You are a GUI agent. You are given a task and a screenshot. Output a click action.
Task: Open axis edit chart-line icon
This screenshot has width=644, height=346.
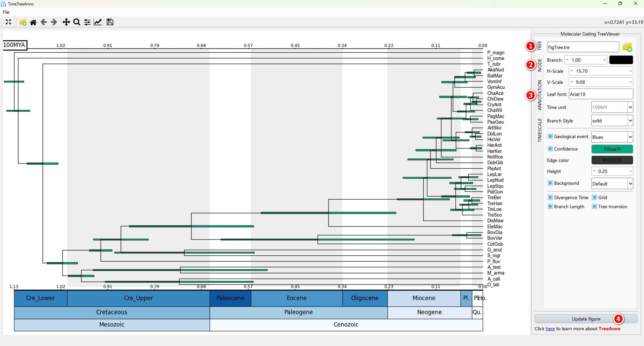[97, 22]
